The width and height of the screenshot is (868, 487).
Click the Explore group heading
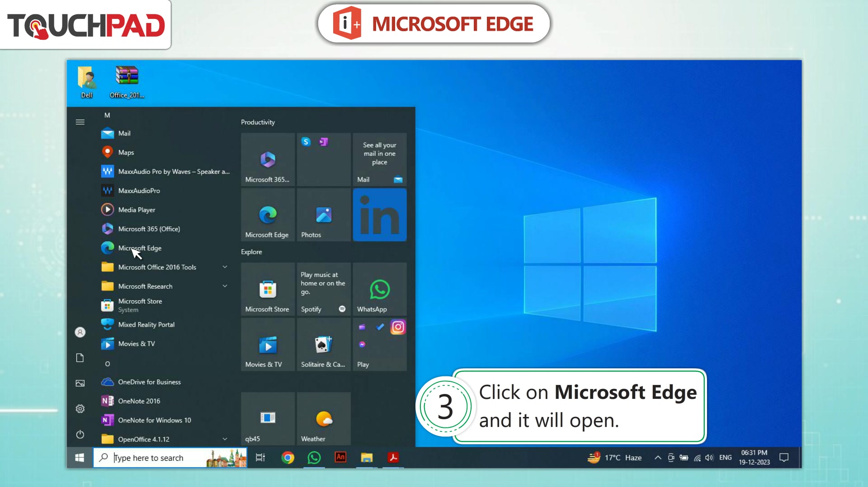(251, 252)
